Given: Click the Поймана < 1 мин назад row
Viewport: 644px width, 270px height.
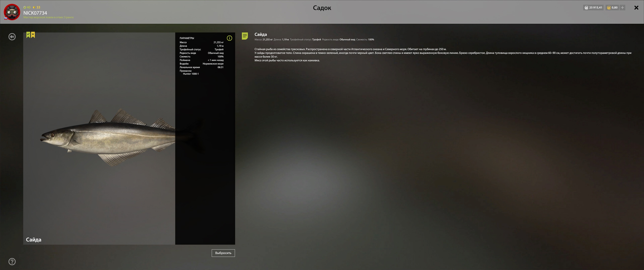Looking at the screenshot, I should pyautogui.click(x=202, y=60).
